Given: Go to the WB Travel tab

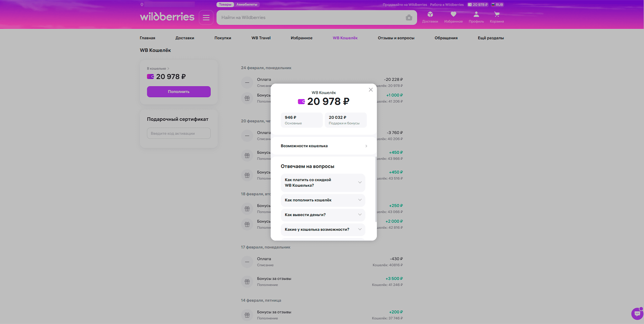Looking at the screenshot, I should tap(261, 38).
